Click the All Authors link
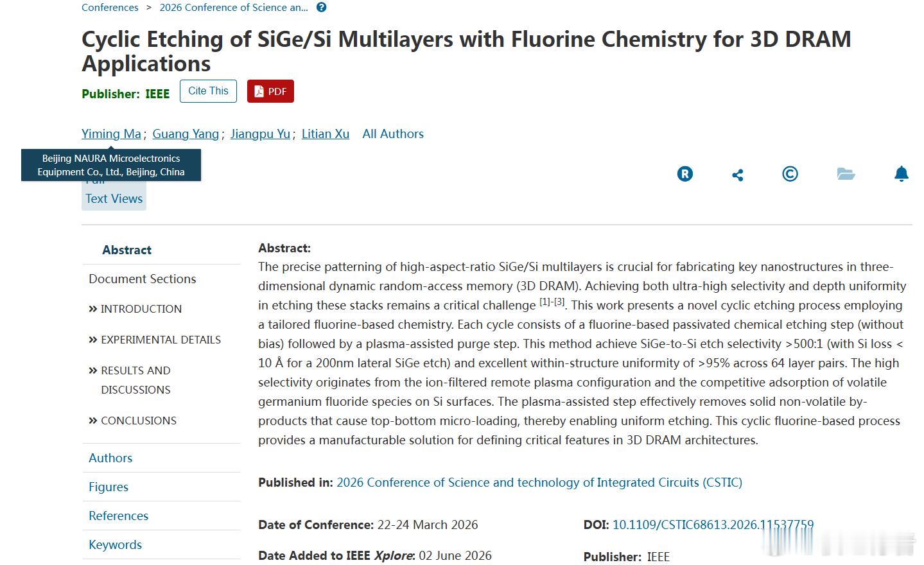The width and height of the screenshot is (924, 565). [393, 134]
